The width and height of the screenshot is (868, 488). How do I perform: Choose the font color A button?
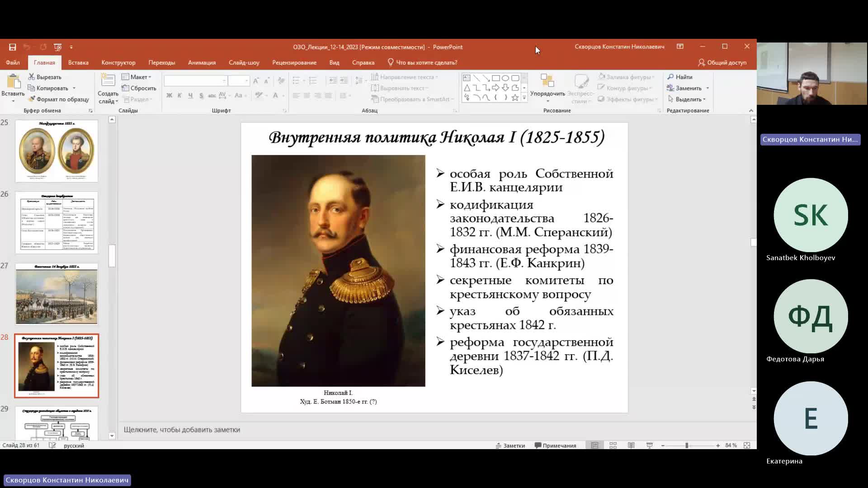click(x=275, y=95)
